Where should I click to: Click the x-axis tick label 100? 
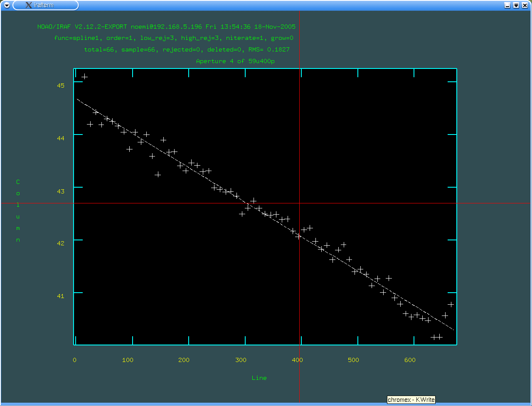(128, 360)
